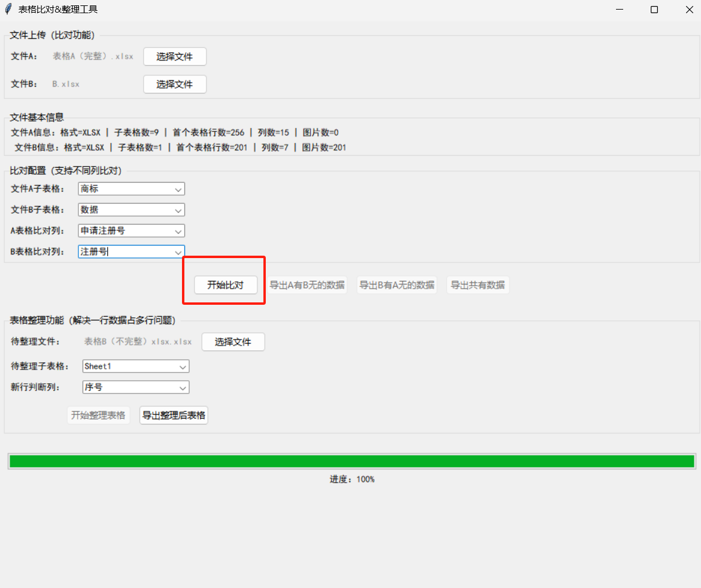Image resolution: width=701 pixels, height=588 pixels.
Task: Expand the 待整理子表格 Sheet1 dropdown
Action: pos(183,366)
